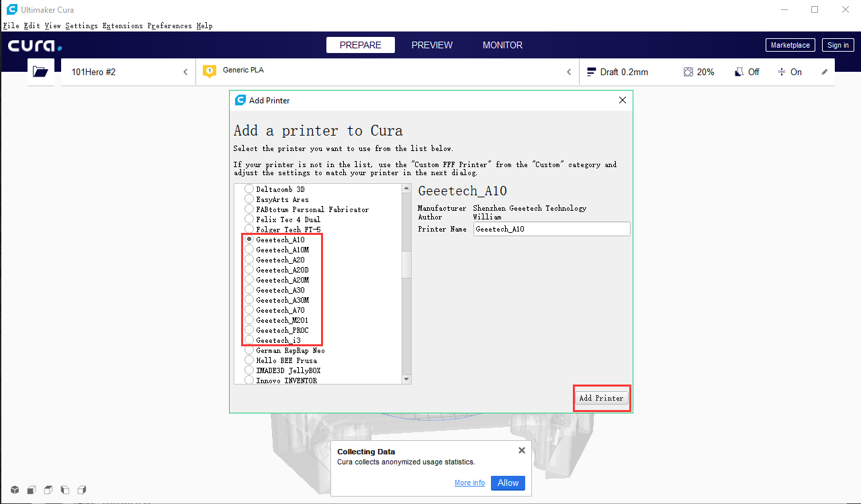Image resolution: width=861 pixels, height=504 pixels.
Task: Click the Marketplace button
Action: pyautogui.click(x=790, y=45)
